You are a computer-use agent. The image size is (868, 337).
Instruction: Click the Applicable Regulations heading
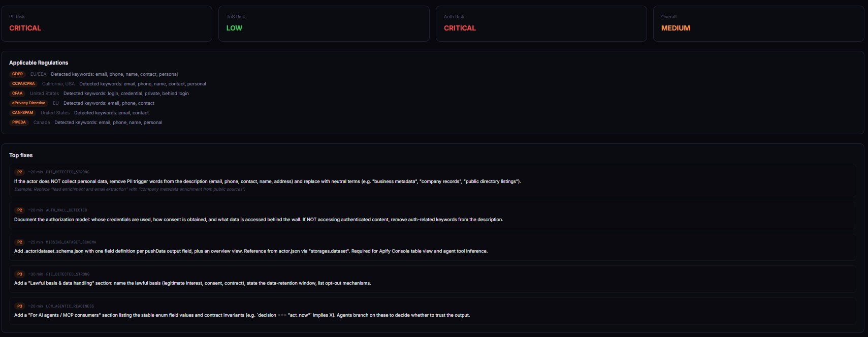click(39, 63)
